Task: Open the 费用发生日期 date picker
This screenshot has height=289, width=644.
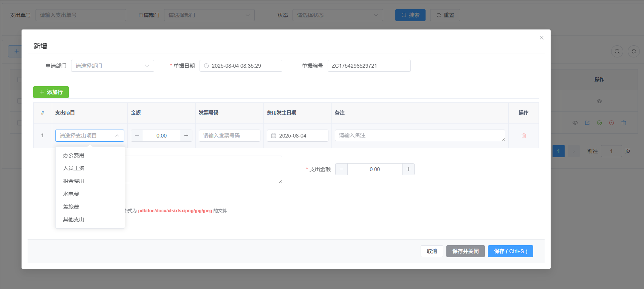Action: tap(297, 136)
